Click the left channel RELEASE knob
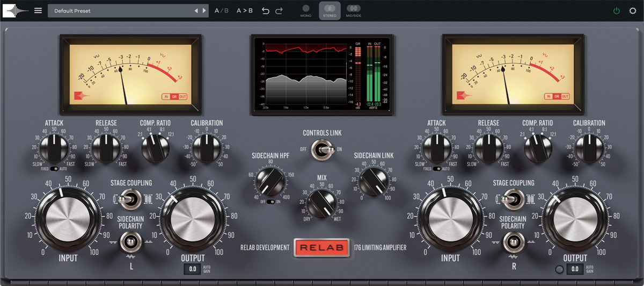This screenshot has height=286, width=644. point(106,148)
